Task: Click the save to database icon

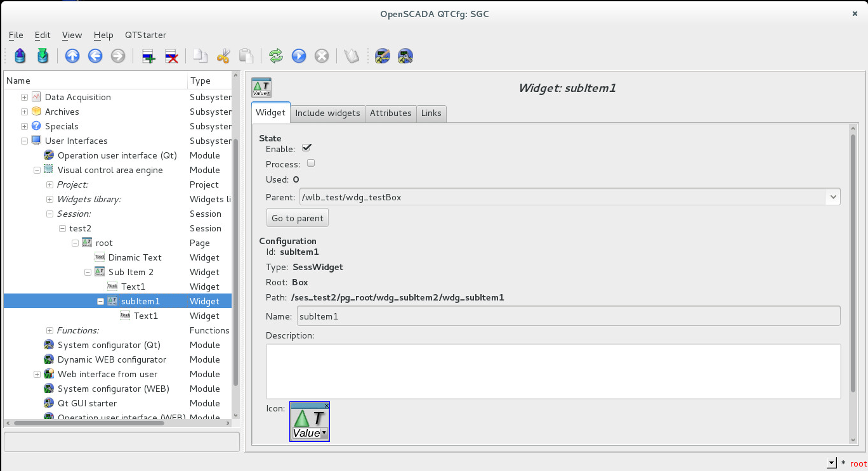Action: tap(43, 56)
